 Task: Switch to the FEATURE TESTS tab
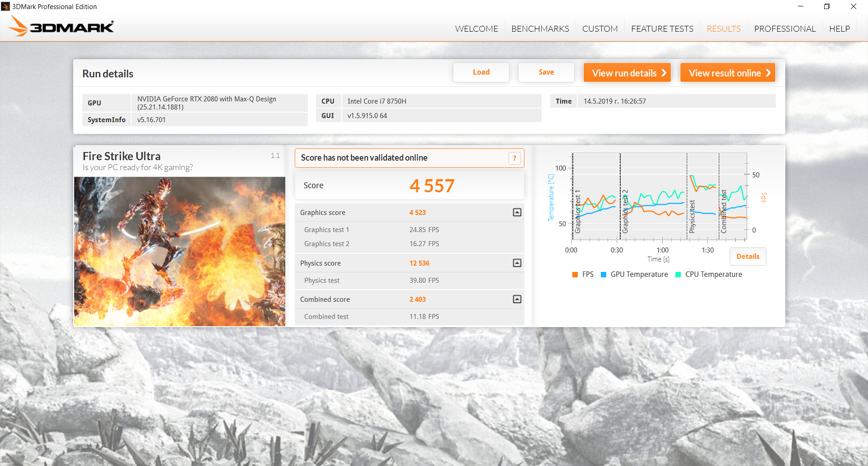click(x=662, y=29)
